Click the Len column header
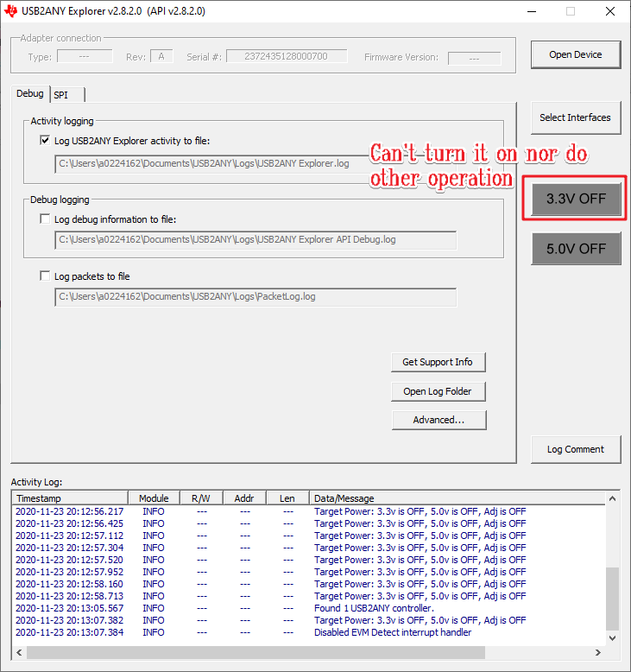 pos(287,498)
